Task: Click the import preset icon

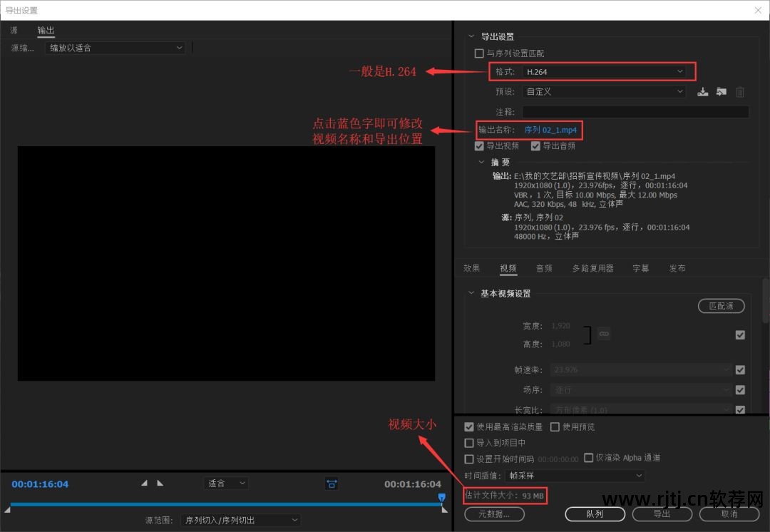Action: tap(721, 92)
